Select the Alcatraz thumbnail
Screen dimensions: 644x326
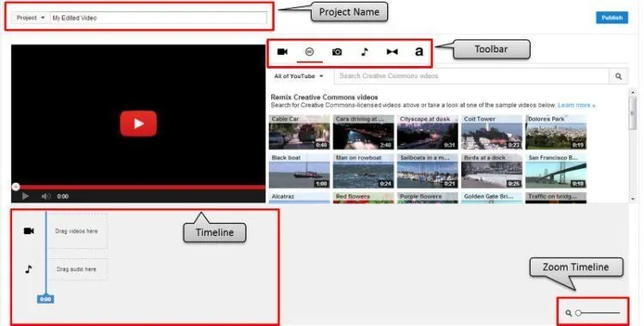coord(300,197)
